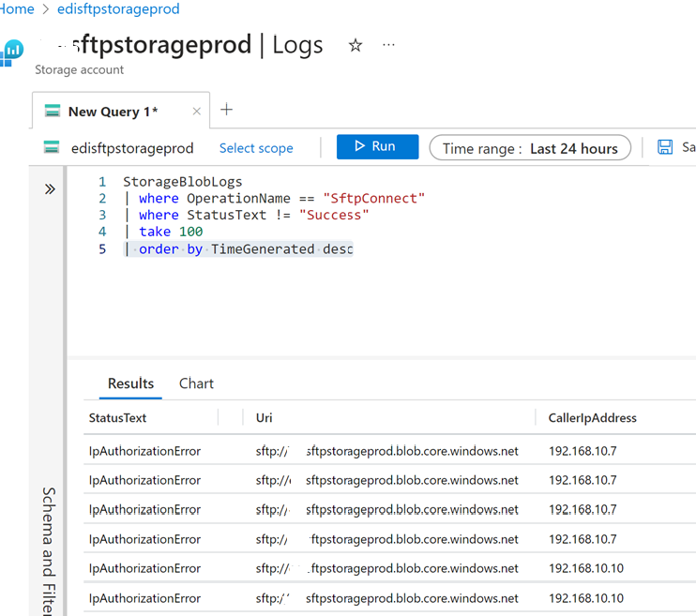
Task: Select the New Query 1 tab
Action: click(113, 112)
